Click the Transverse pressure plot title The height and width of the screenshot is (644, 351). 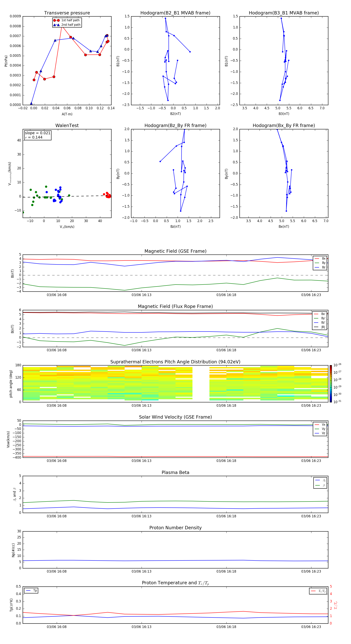click(x=67, y=13)
